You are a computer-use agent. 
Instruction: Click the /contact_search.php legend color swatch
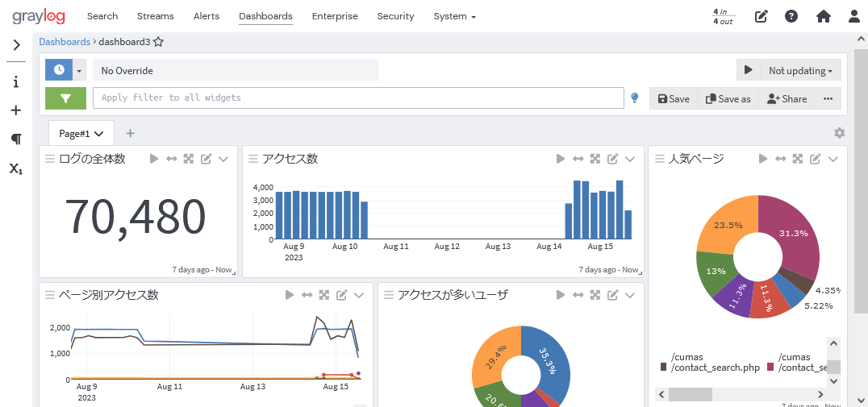(x=664, y=368)
